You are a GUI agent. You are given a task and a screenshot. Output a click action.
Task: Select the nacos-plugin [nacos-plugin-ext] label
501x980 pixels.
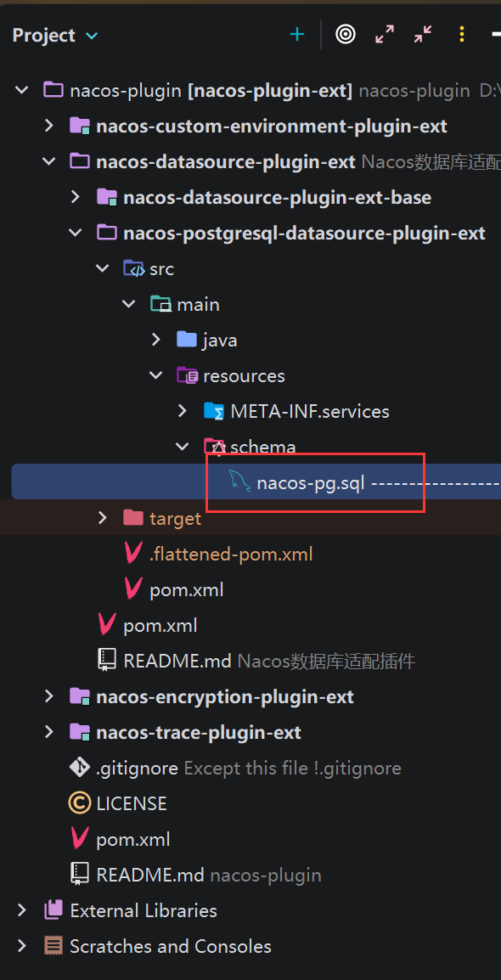pyautogui.click(x=211, y=91)
